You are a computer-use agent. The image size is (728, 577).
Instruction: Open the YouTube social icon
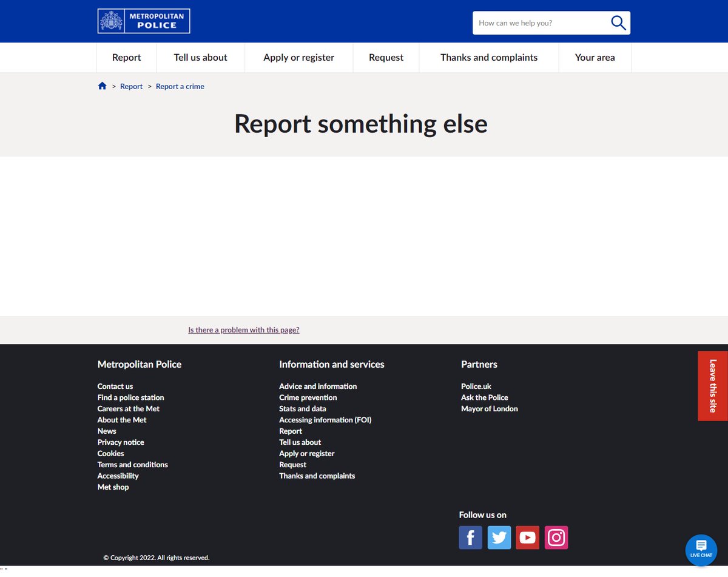pyautogui.click(x=528, y=538)
